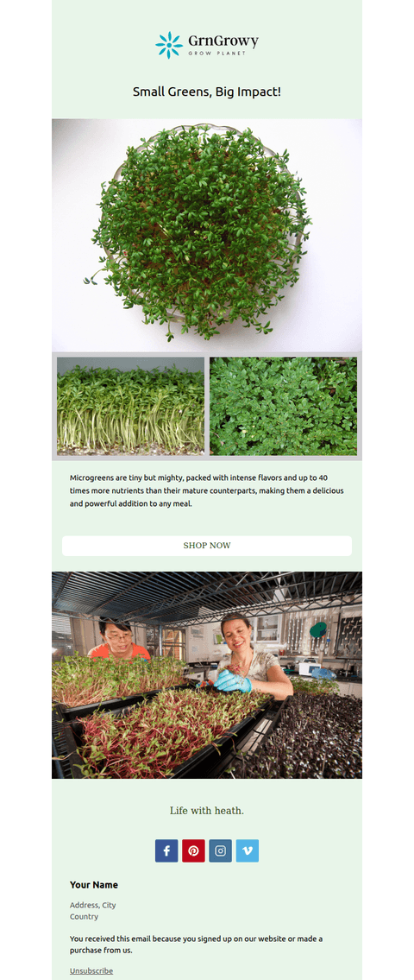This screenshot has width=414, height=980.
Task: Select the tall sprouts image
Action: pos(130,407)
